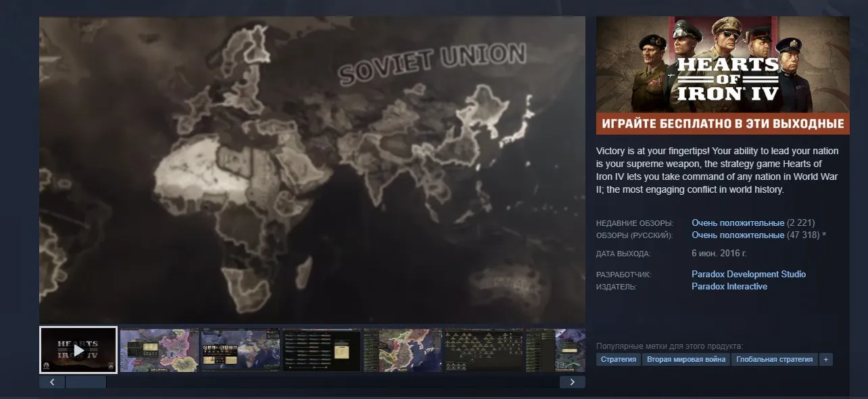Click the plus button to add tags
The image size is (868, 399).
pos(825,360)
